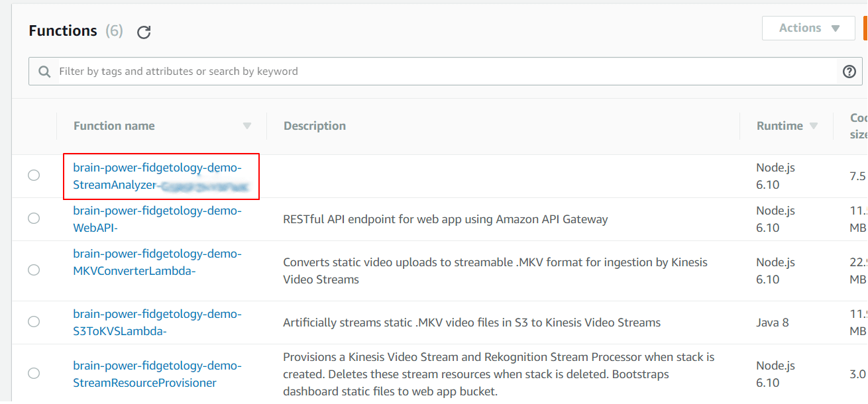Click the Function name column header text
Image resolution: width=868 pixels, height=404 pixels.
click(114, 126)
